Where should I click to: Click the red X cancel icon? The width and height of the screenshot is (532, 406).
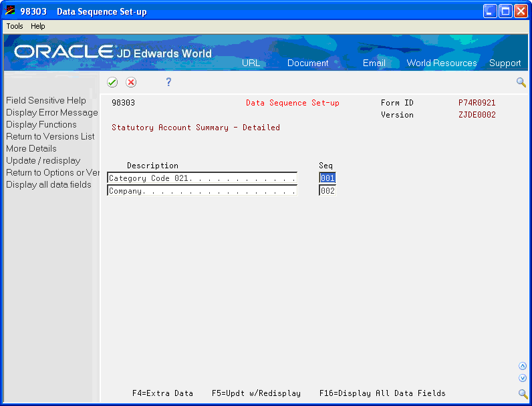(131, 82)
